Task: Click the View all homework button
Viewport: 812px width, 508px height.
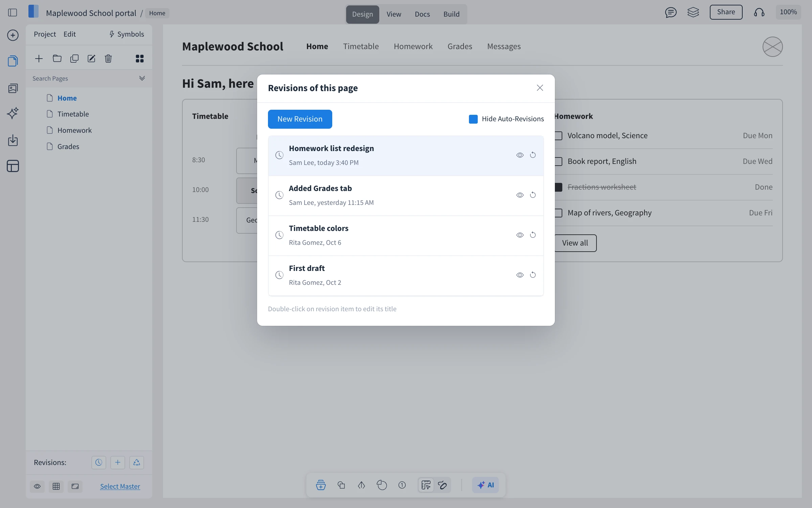Action: click(575, 243)
